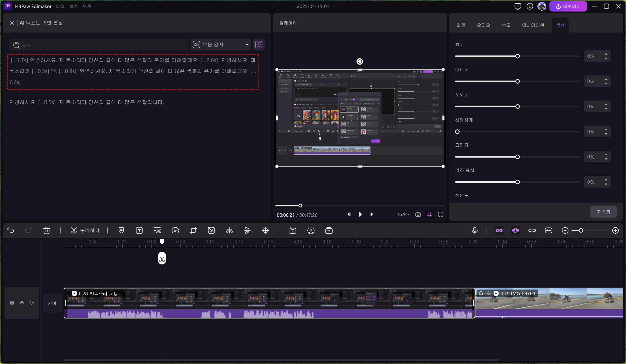
Task: Mute the track speaker icon
Action: (32, 303)
